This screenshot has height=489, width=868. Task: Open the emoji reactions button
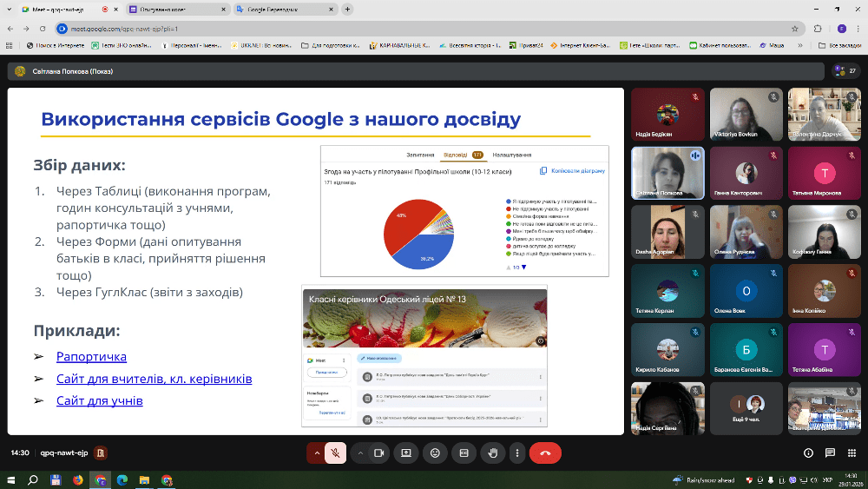coord(435,453)
